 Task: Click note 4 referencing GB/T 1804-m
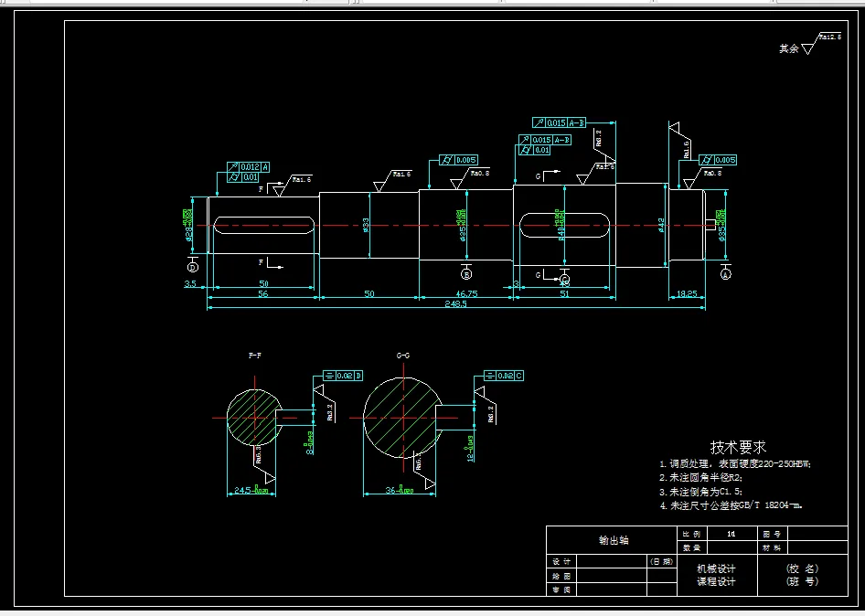731,505
